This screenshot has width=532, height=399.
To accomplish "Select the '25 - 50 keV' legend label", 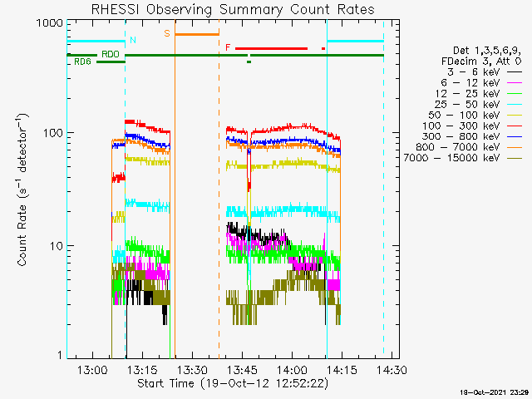I will (467, 104).
